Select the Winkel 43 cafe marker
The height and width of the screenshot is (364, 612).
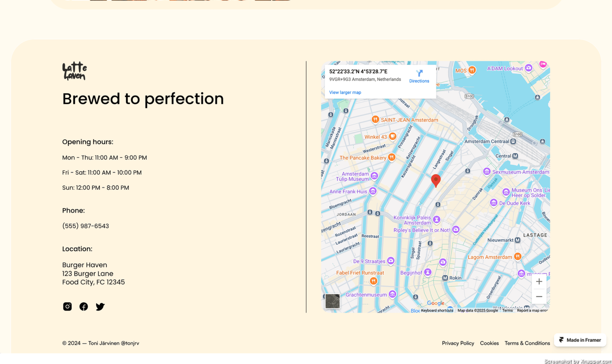coord(393,136)
